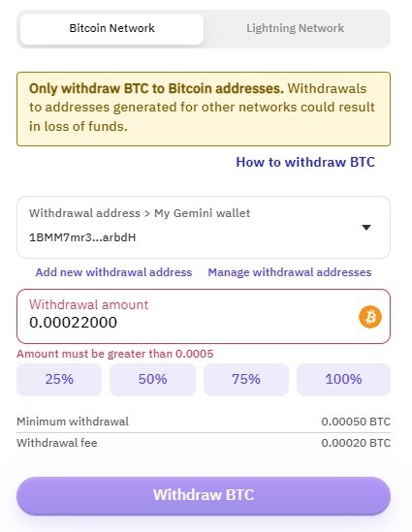Click the Withdraw BTC button
This screenshot has width=412, height=532.
pos(204,495)
